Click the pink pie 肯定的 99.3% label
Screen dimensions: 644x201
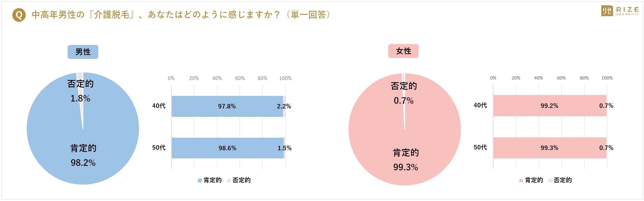(x=406, y=160)
